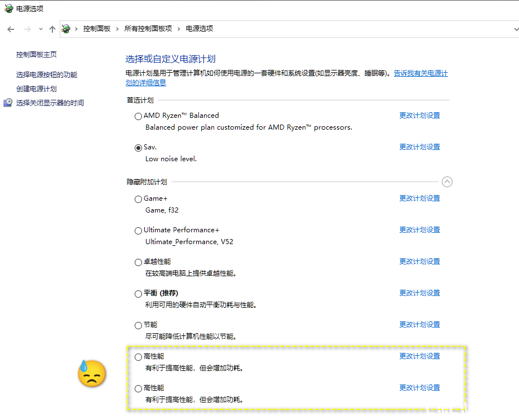
Task: Change plan settings for Game+
Action: [x=420, y=198]
